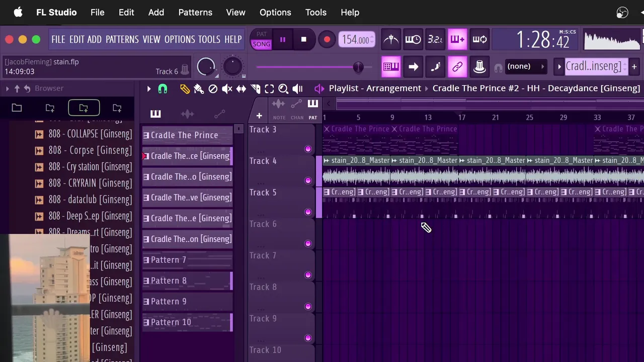Open the OPTIONS menu in FL toolbar
644x362 pixels.
click(180, 39)
